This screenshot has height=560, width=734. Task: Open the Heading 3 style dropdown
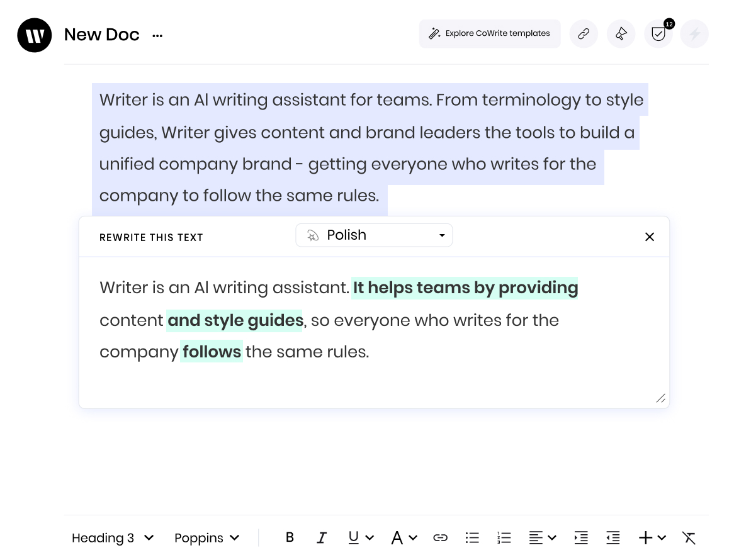click(x=112, y=538)
